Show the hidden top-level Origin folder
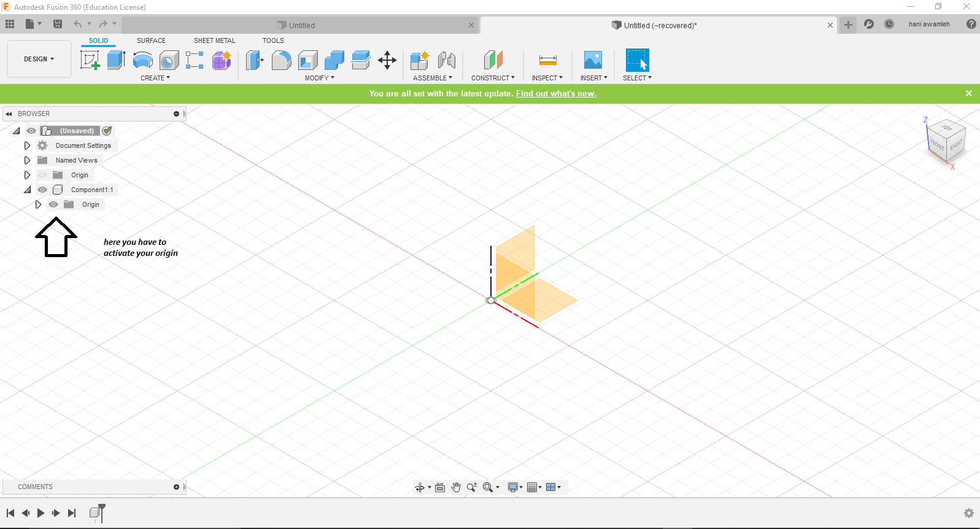This screenshot has width=980, height=529. [42, 175]
